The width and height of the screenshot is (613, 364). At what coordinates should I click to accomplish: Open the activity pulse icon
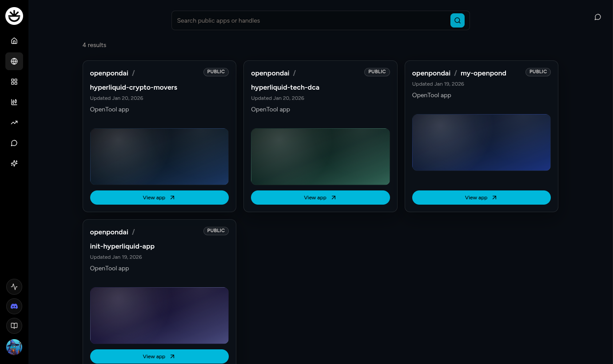14,287
